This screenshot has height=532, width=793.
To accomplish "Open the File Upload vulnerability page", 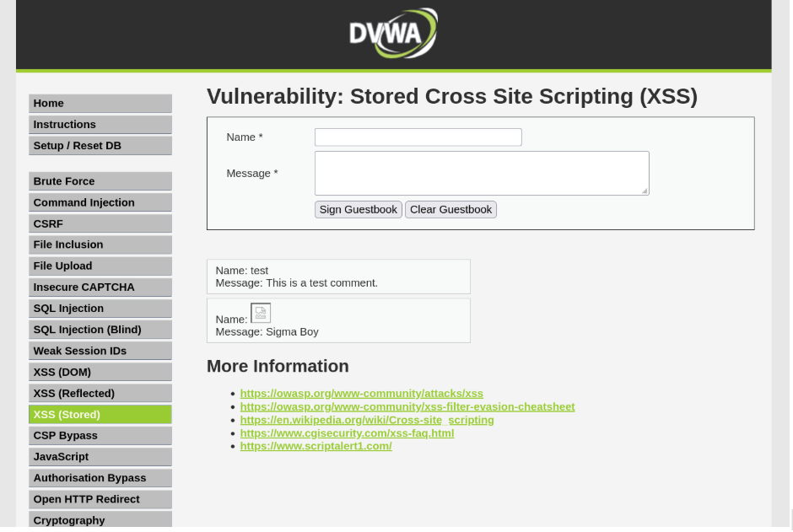I will (x=100, y=266).
